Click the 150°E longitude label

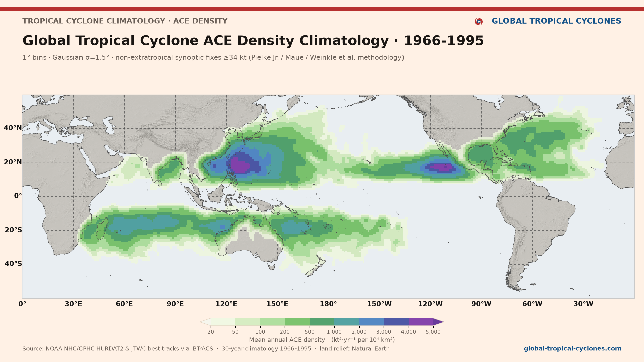click(x=277, y=304)
